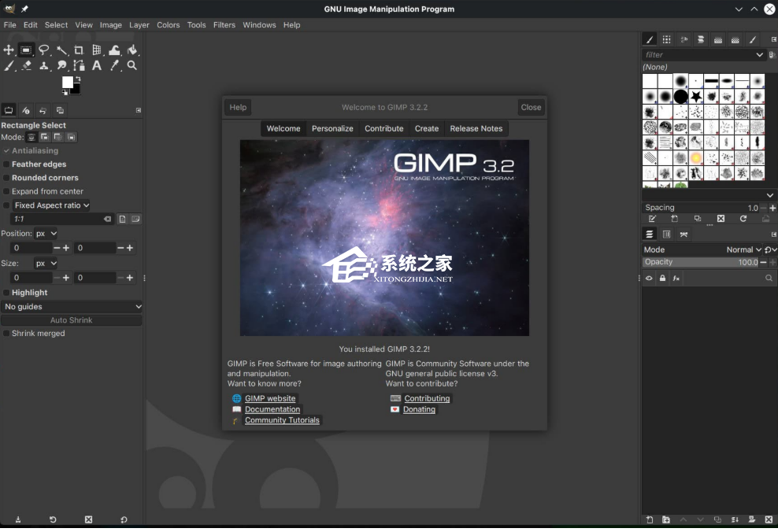Switch to the Undo History tab

tap(43, 110)
